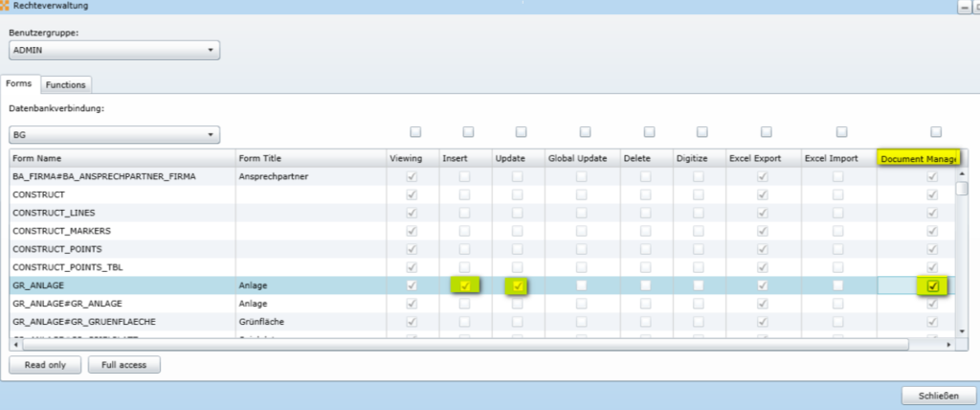The width and height of the screenshot is (980, 410).
Task: Toggle the select-all checkbox above Excel Export
Action: pos(764,132)
